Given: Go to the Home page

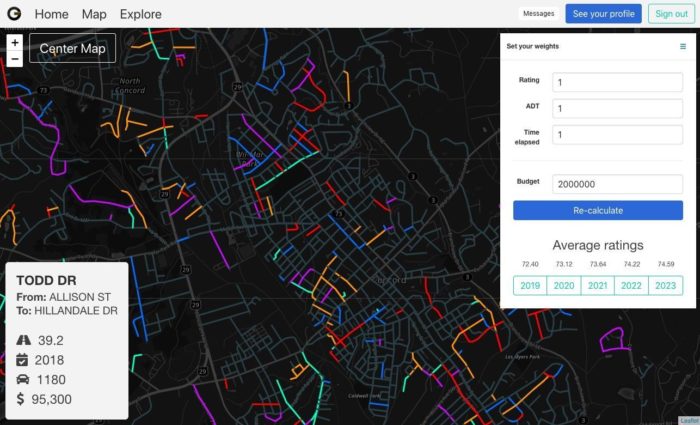Looking at the screenshot, I should click(52, 15).
